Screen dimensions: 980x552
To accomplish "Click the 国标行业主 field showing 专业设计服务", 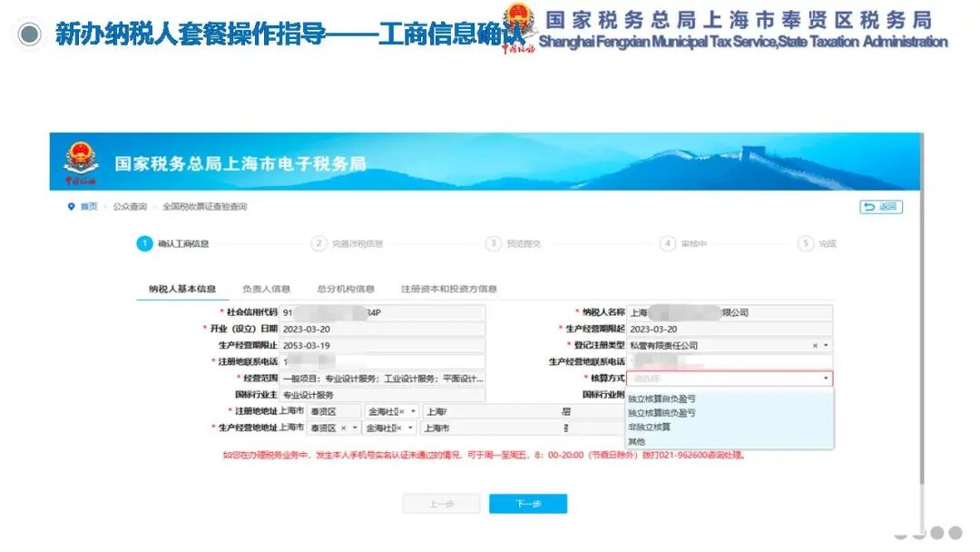I will coord(383,395).
